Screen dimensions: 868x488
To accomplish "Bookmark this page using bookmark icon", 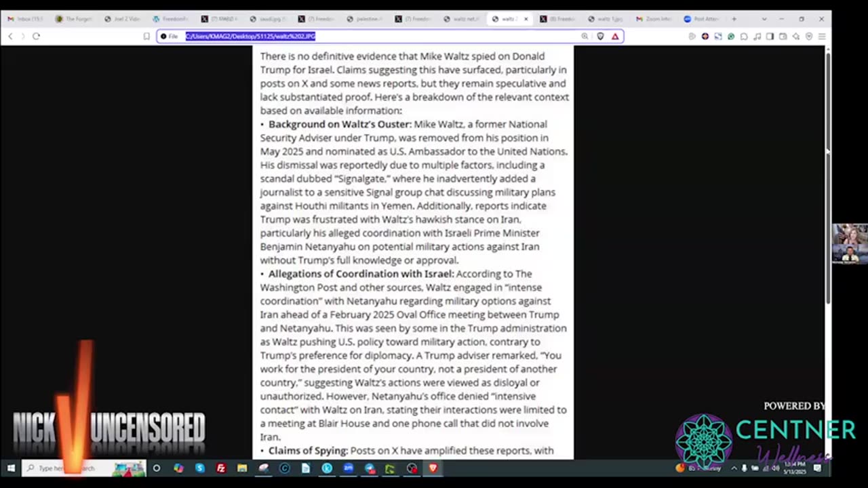I will coord(146,36).
